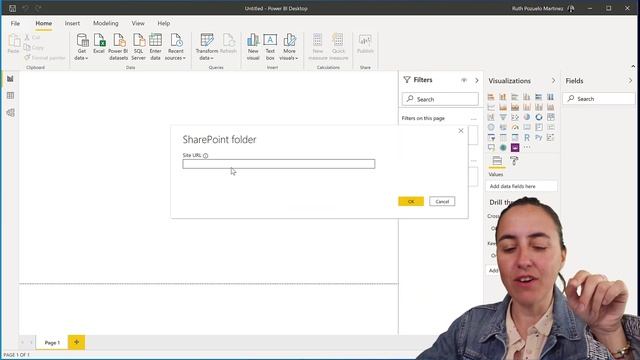
Task: Select the Stacked bar chart visual
Action: [x=491, y=97]
